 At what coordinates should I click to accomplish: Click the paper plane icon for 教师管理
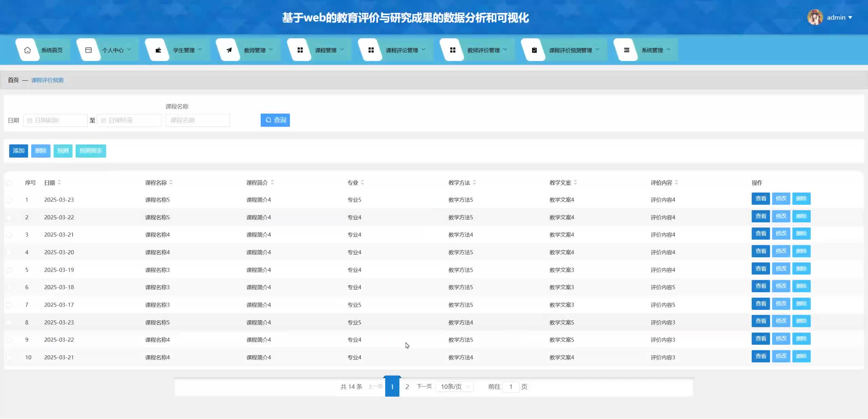click(229, 50)
